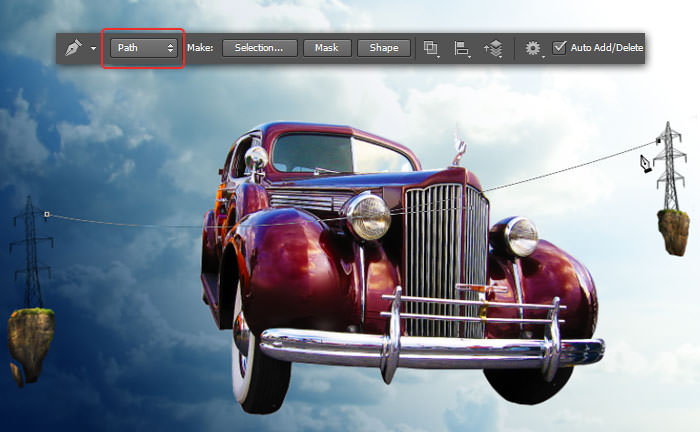This screenshot has height=432, width=700.
Task: Click the path anchor point near left pylon
Action: tap(46, 215)
